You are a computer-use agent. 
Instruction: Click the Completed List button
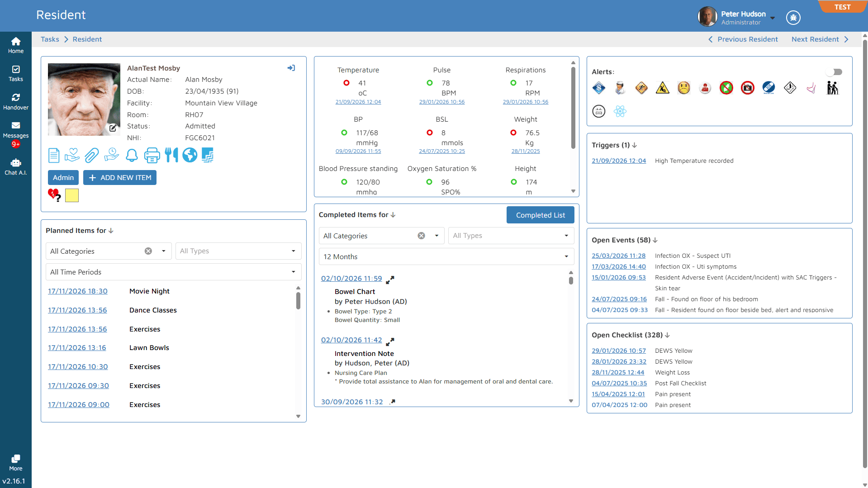(541, 215)
